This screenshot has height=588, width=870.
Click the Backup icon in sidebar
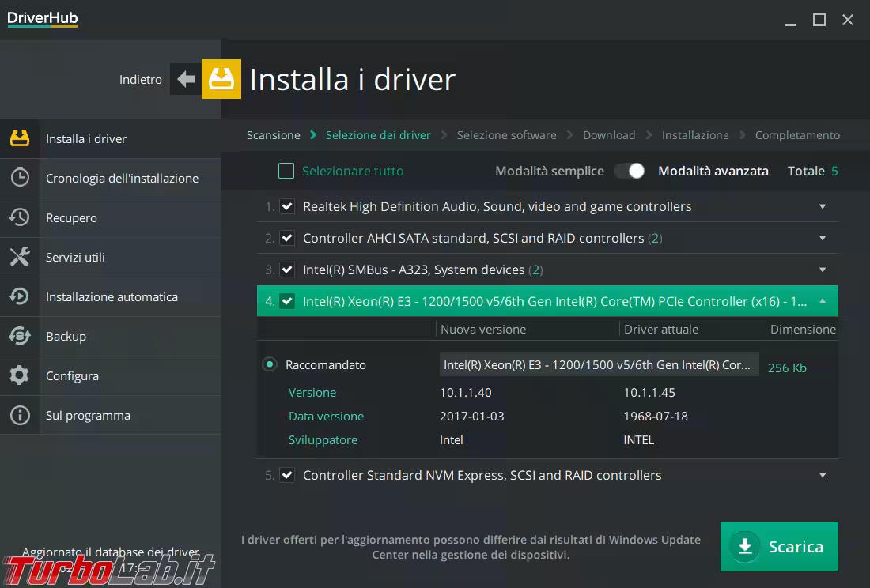pos(20,336)
